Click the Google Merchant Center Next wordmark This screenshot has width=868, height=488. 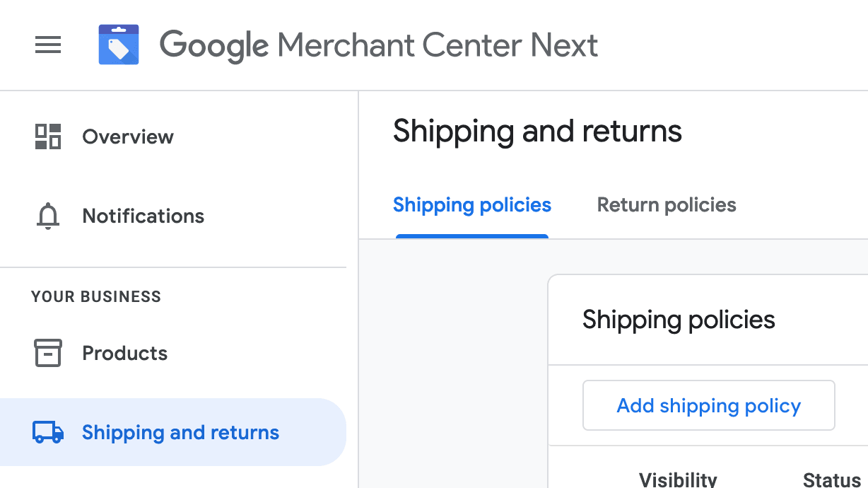(x=380, y=44)
